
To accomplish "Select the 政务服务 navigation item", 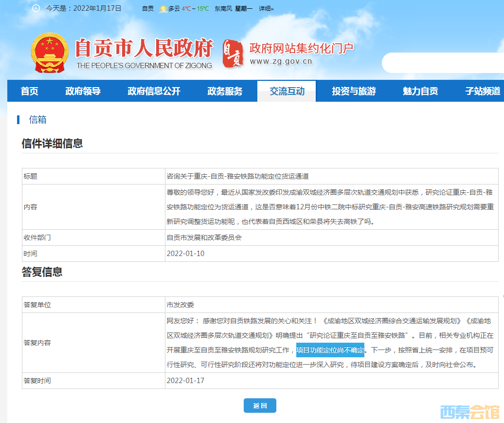I will [225, 91].
